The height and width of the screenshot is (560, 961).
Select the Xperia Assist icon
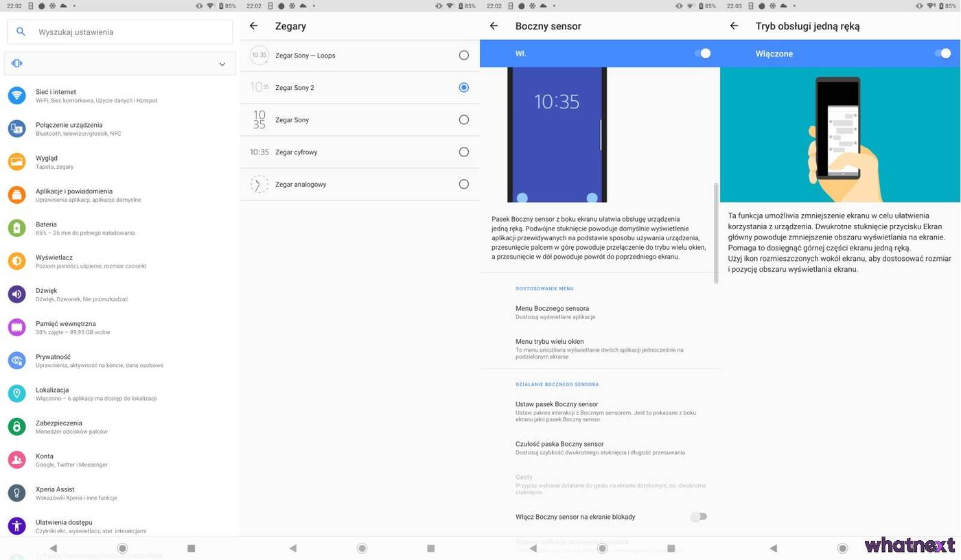coord(16,493)
